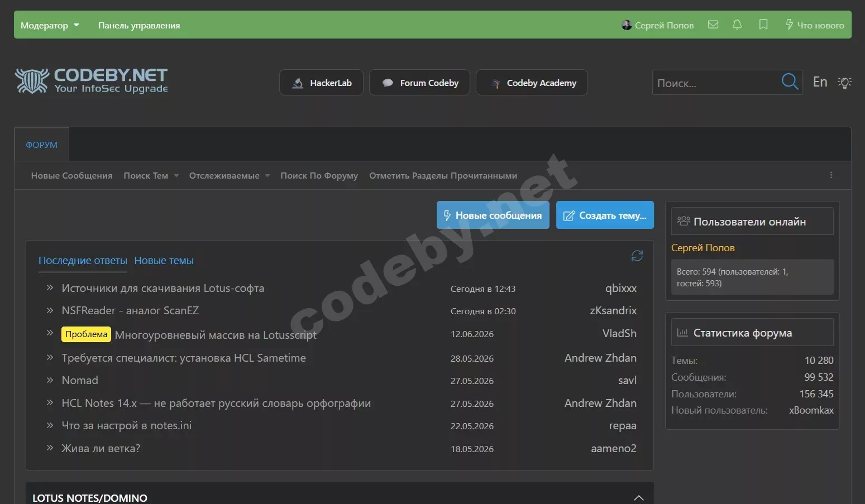Click the Codeby.net logo
865x504 pixels.
click(x=92, y=81)
